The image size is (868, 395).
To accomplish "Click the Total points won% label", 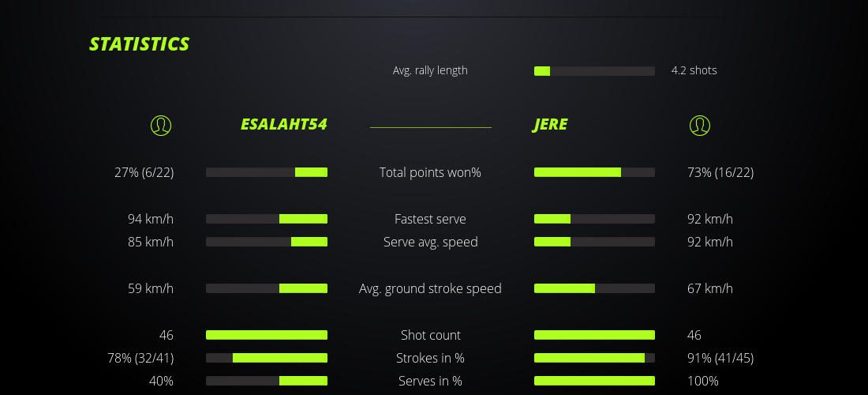I will 430,172.
